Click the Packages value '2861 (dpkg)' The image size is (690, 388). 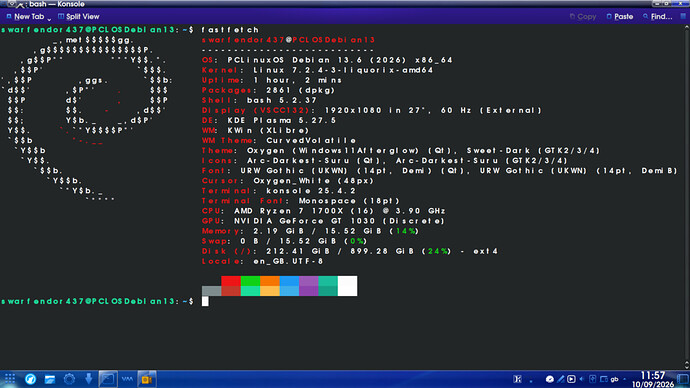pos(301,91)
